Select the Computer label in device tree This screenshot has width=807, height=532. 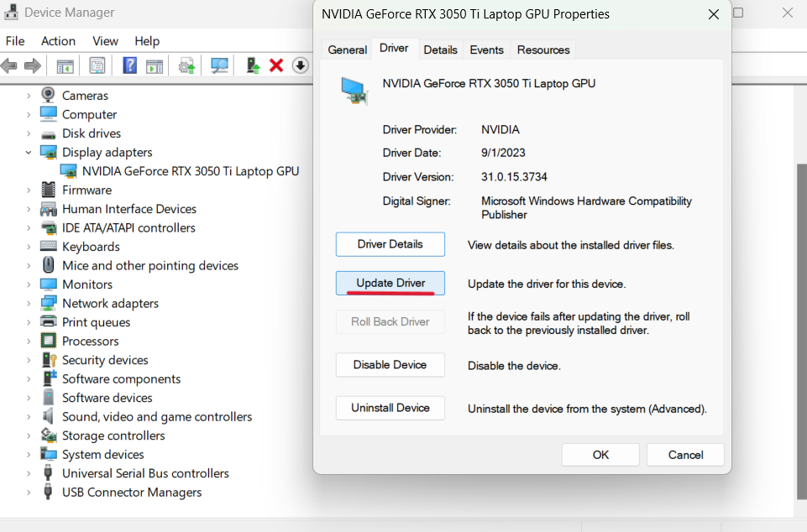[90, 114]
